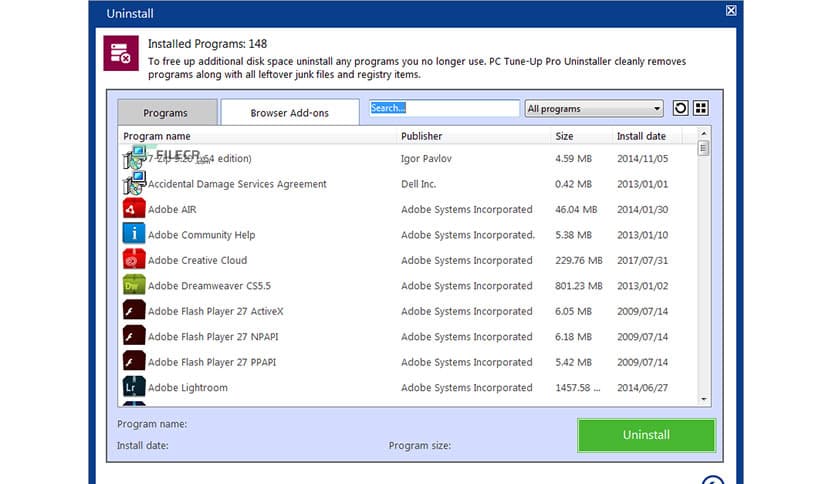This screenshot has width=836, height=484.
Task: Click the 0.42 MB size cell
Action: (x=573, y=184)
